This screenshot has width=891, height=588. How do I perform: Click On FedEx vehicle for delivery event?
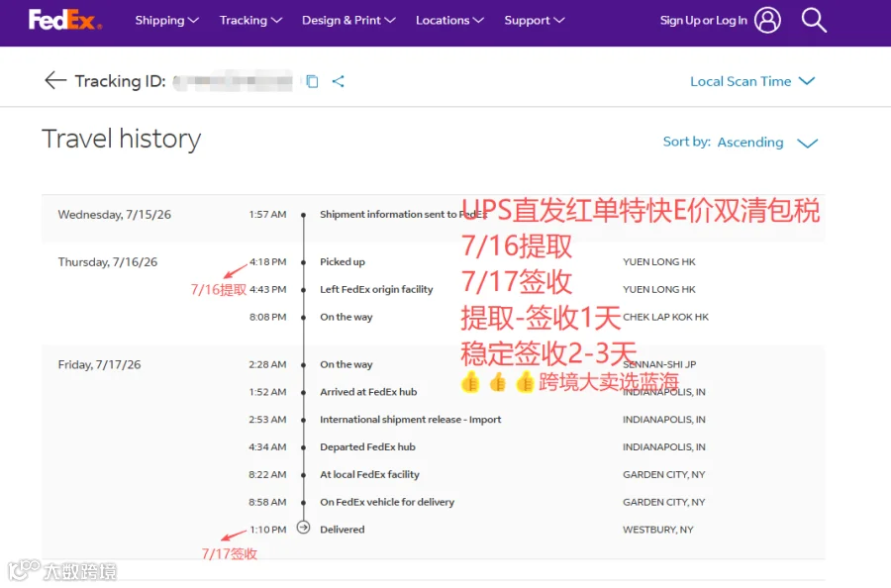387,502
